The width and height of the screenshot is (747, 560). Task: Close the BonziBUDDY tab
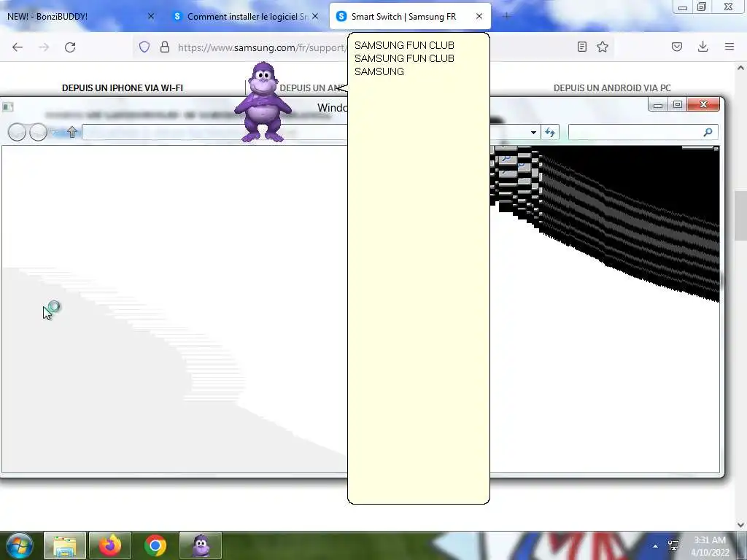pyautogui.click(x=151, y=16)
